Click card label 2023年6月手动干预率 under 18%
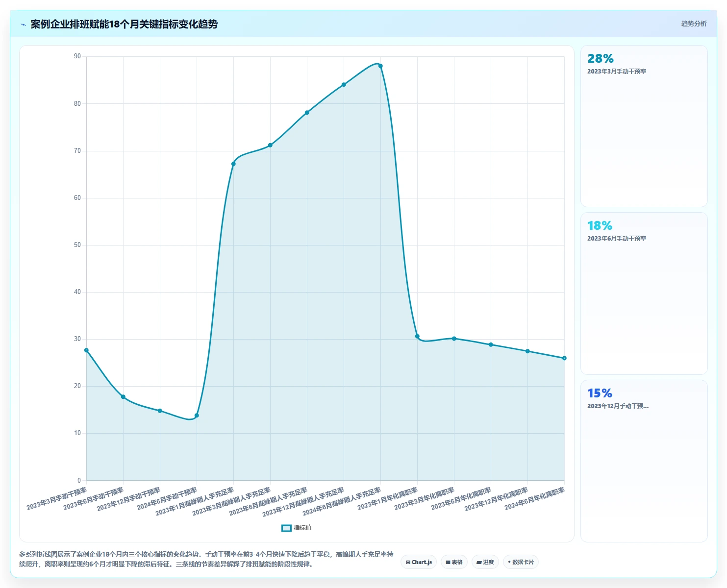 [x=617, y=239]
